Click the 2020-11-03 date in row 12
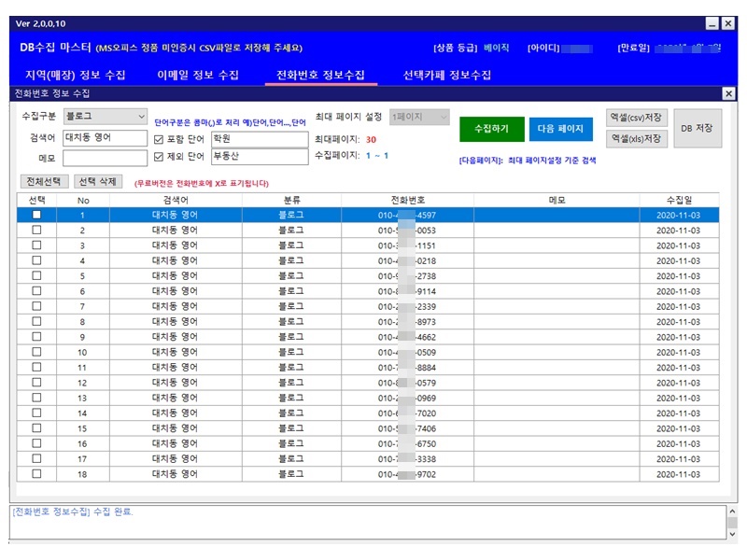The image size is (747, 560). click(679, 383)
